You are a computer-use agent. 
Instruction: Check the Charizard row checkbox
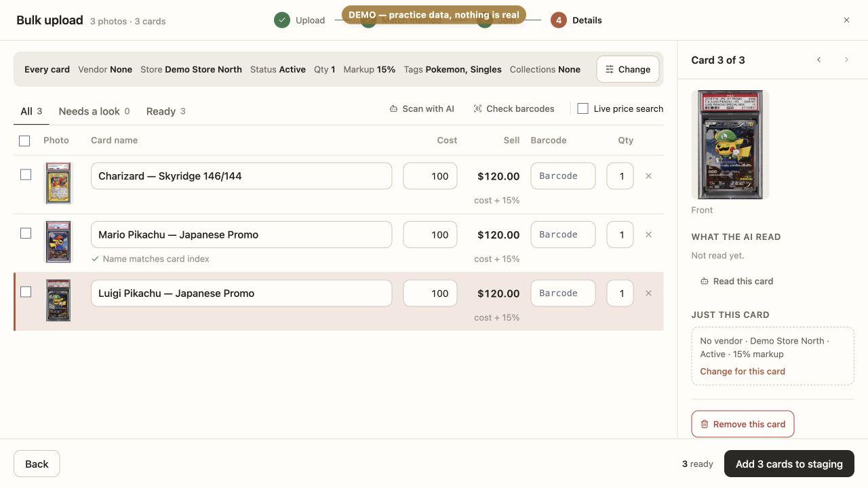click(x=26, y=175)
